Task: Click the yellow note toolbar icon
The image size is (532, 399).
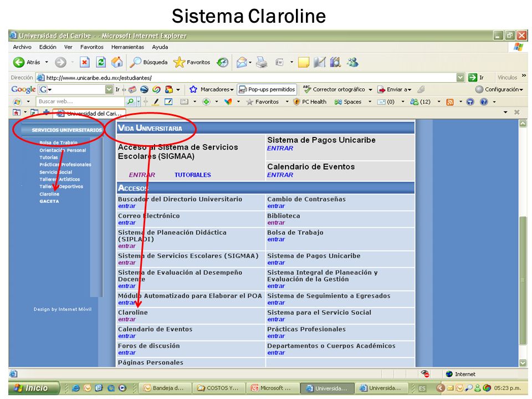Action: 303,62
